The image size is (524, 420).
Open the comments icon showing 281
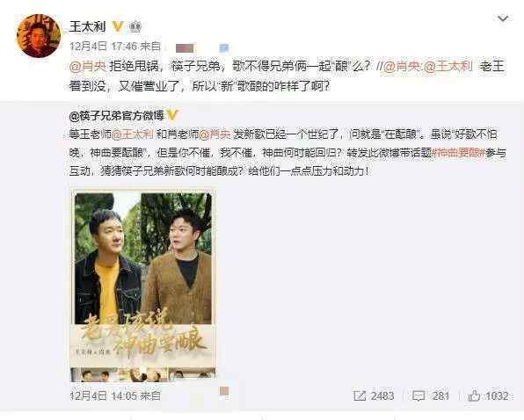click(x=418, y=396)
